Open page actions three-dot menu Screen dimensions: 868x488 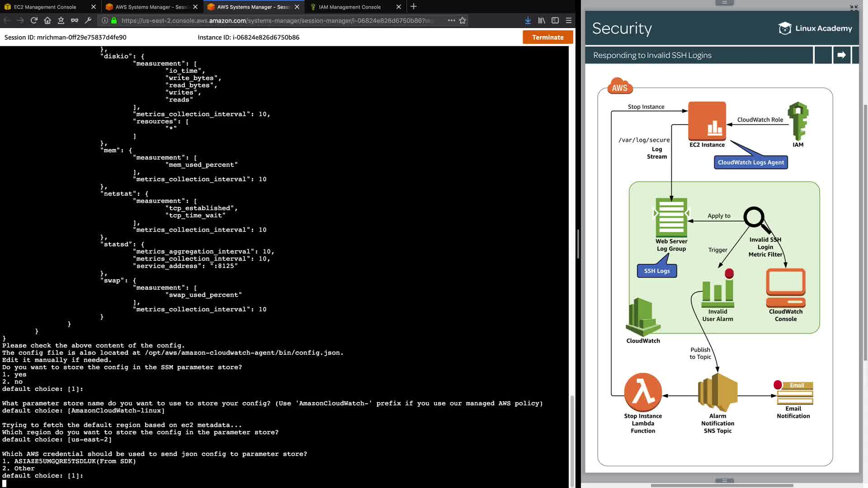tap(451, 20)
